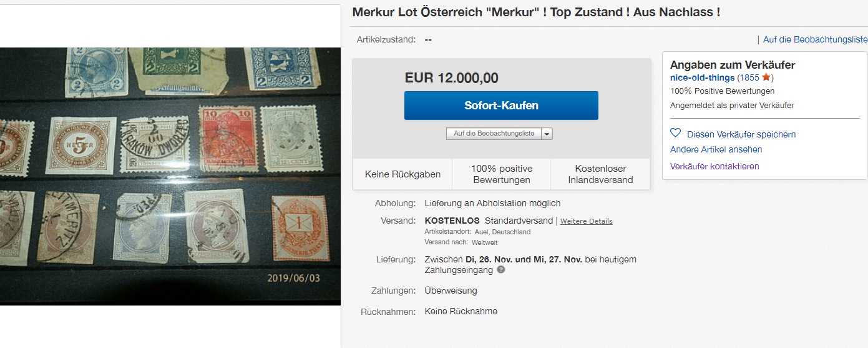Open 'Weitere Details' shipping link
Image resolution: width=868 pixels, height=348 pixels.
[587, 221]
